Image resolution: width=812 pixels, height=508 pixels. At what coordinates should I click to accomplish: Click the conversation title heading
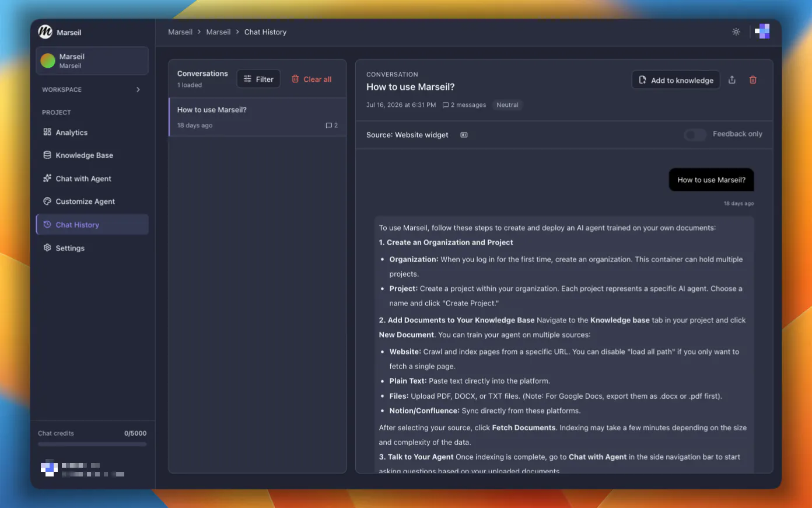(x=410, y=87)
